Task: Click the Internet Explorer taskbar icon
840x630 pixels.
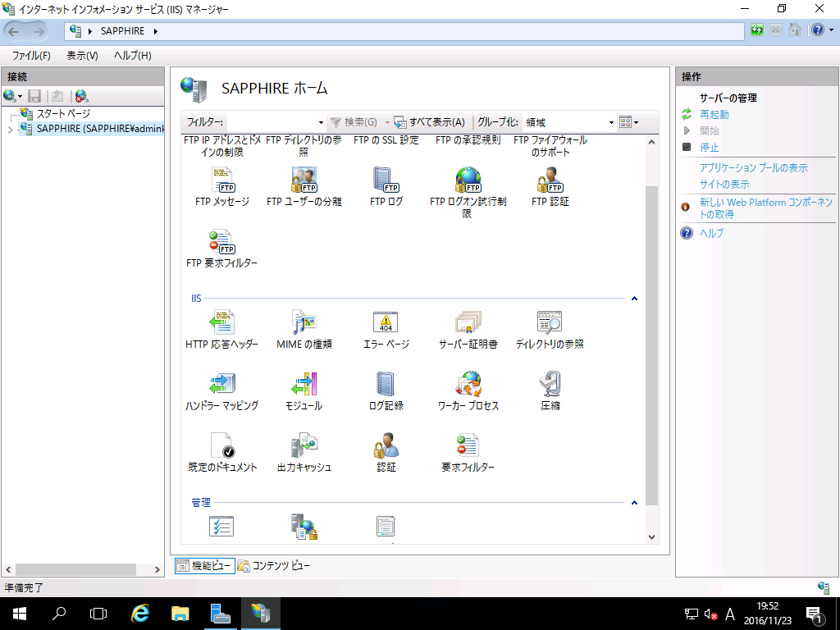Action: click(139, 614)
